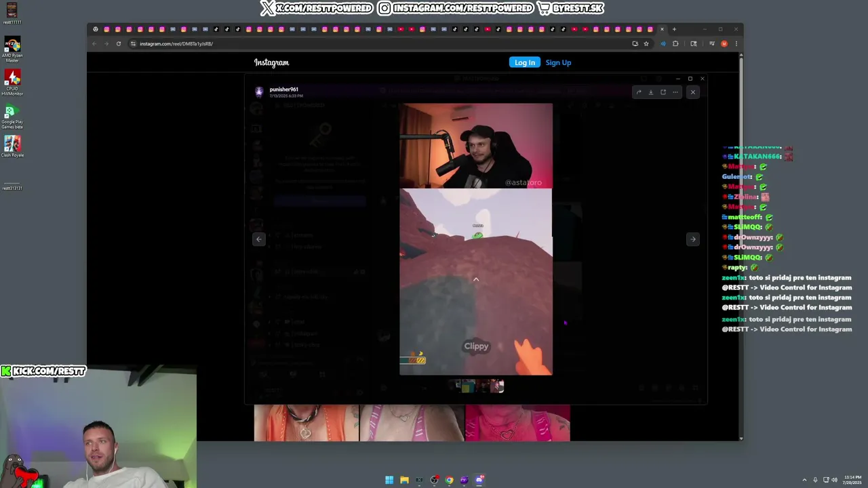Open a new Chrome tab

(x=674, y=29)
